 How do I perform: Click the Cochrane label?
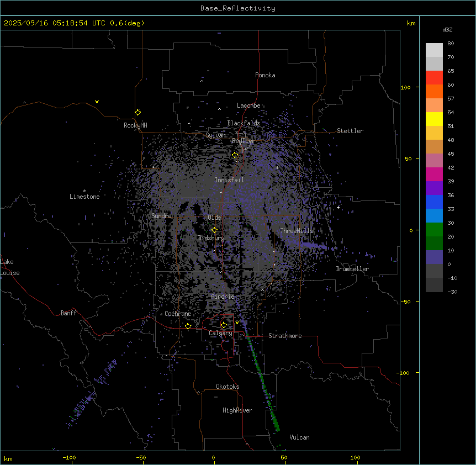click(x=178, y=314)
